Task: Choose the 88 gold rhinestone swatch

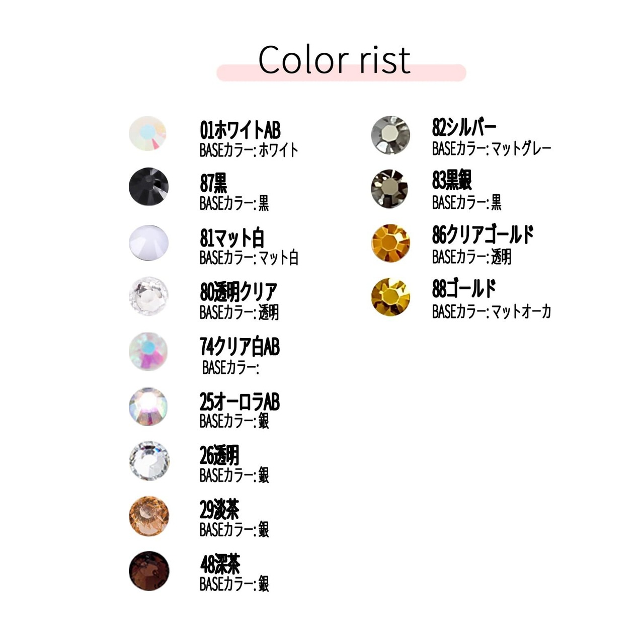Action: pos(390,297)
